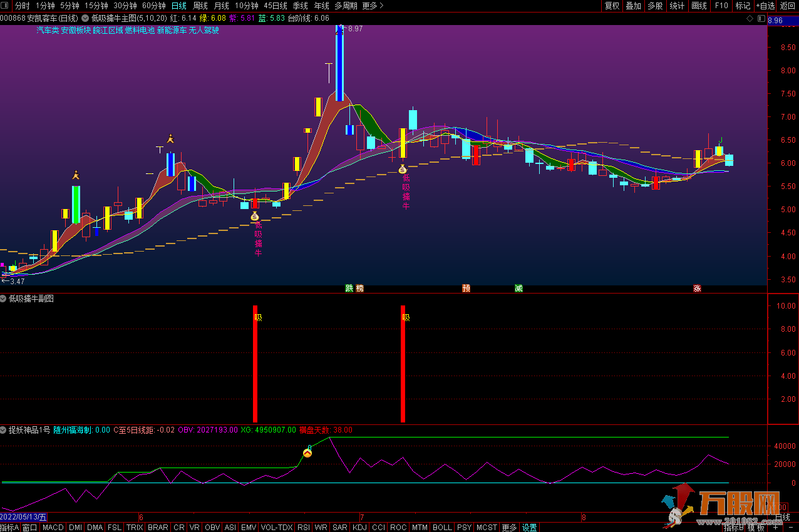Select the VOL-TDX indicator
The image size is (799, 532).
[x=277, y=528]
